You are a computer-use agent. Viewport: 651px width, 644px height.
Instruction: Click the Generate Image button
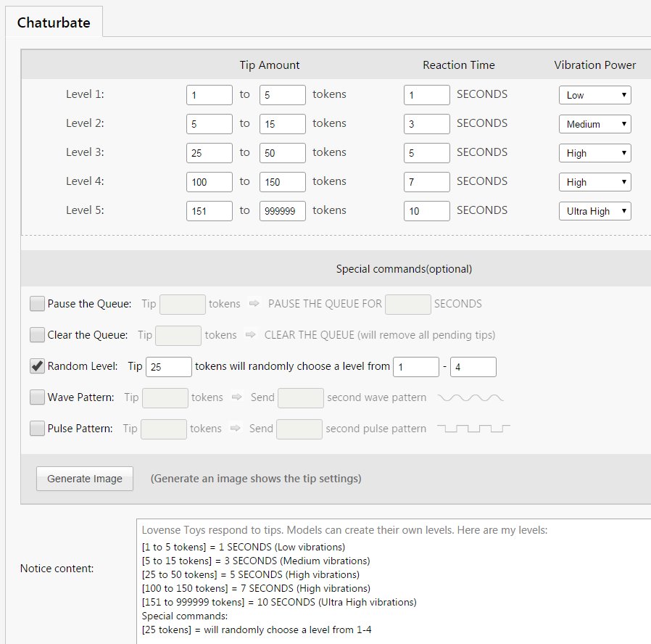pos(85,479)
